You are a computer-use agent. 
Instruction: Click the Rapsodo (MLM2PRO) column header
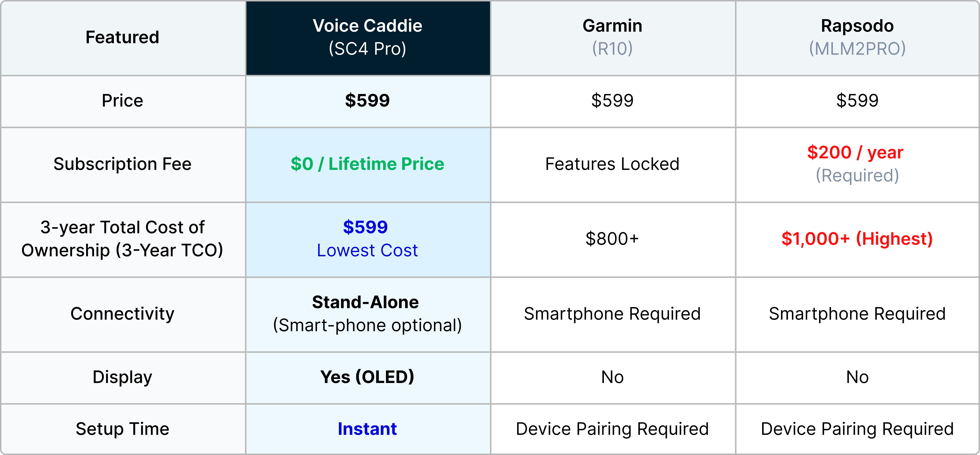(x=857, y=37)
